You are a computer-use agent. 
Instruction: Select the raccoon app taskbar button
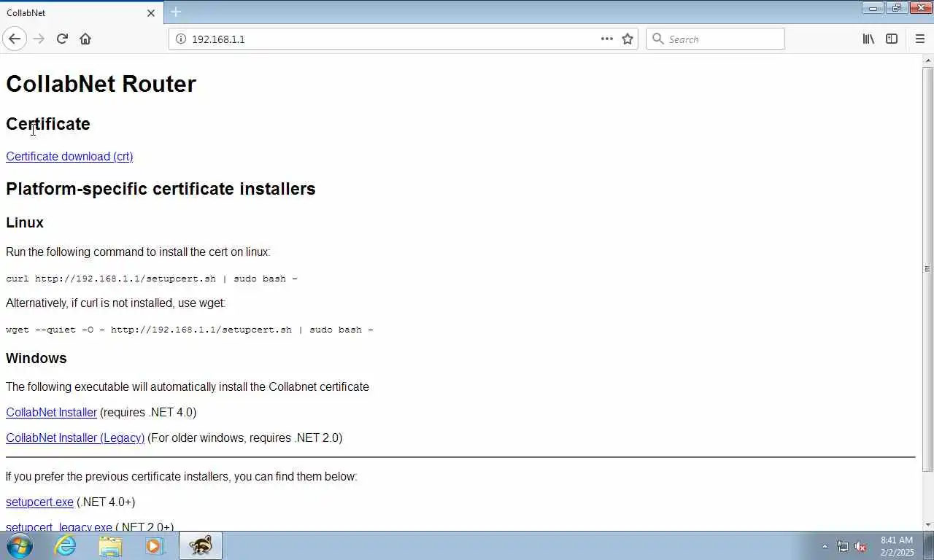200,545
